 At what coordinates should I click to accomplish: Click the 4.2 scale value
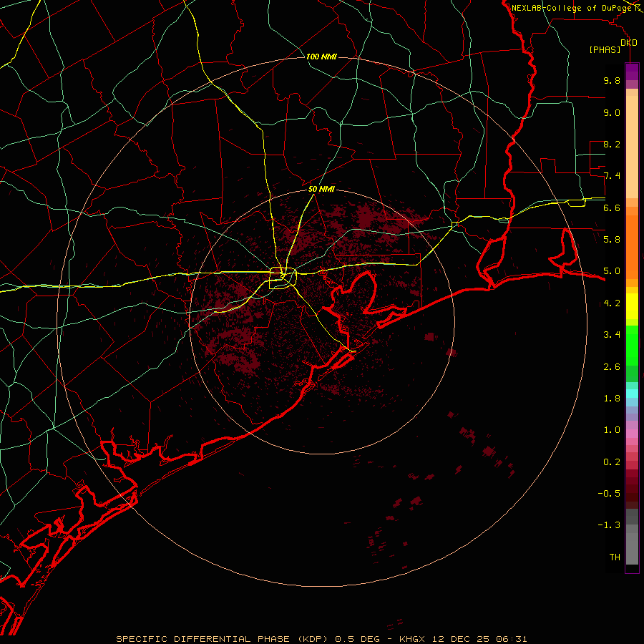(x=612, y=303)
